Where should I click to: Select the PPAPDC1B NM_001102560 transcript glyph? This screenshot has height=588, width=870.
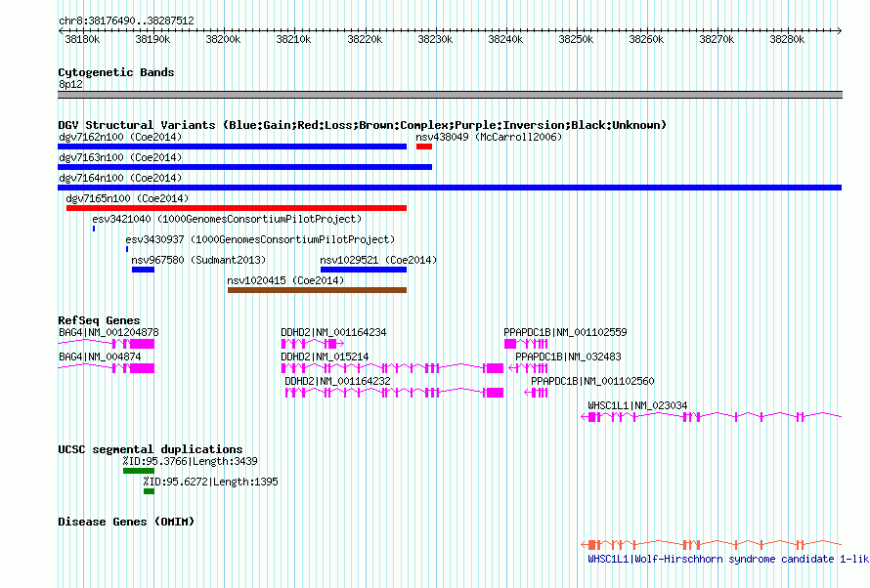[x=536, y=393]
